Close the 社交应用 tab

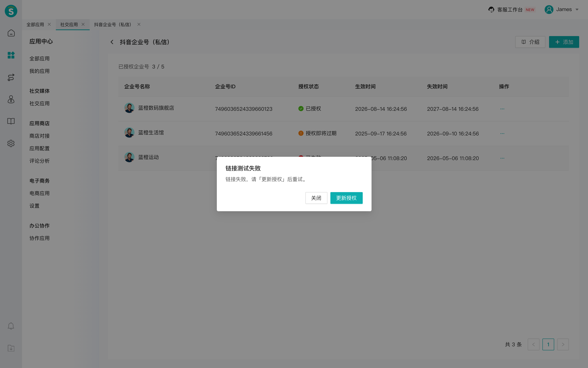(x=83, y=24)
